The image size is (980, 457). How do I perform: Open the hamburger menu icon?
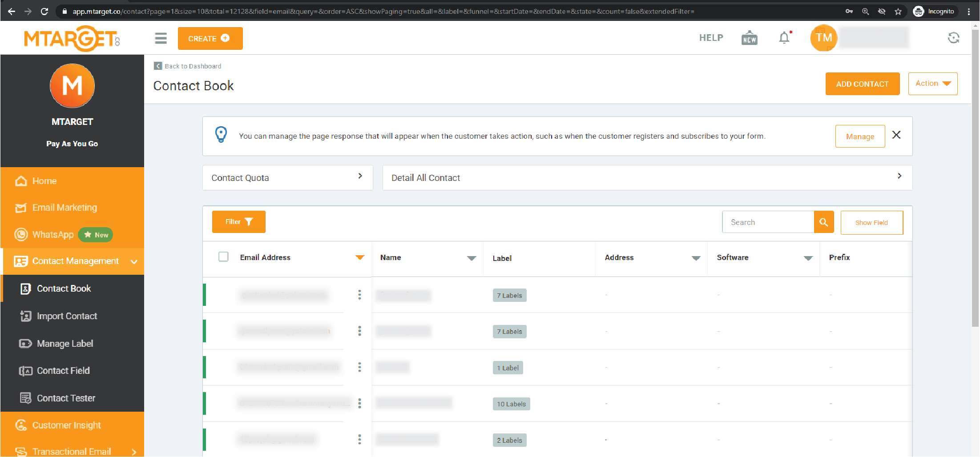pos(161,38)
